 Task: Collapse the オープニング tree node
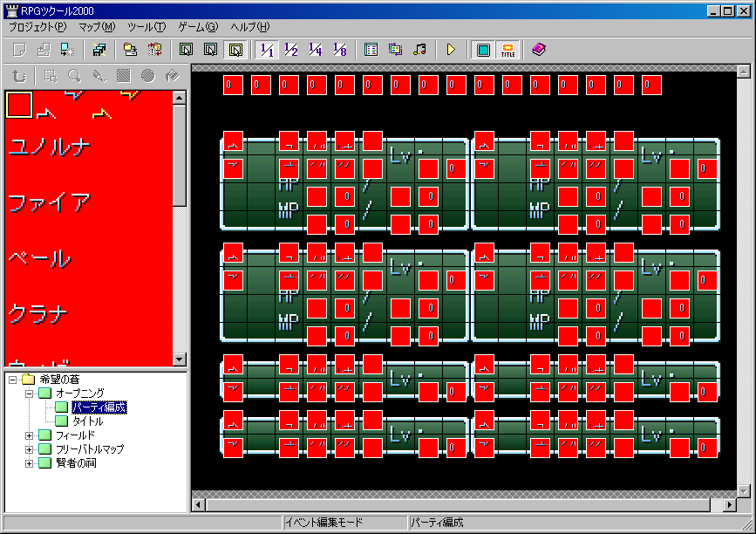tap(30, 394)
